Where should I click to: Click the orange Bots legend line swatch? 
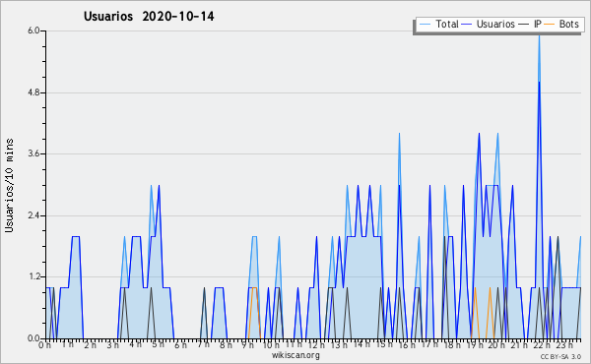coord(550,25)
